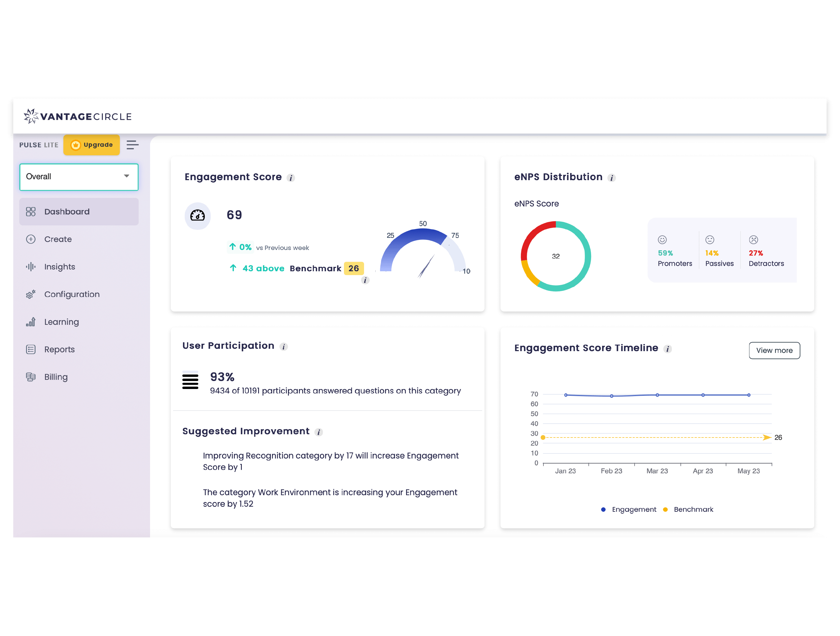Click the Improving Recognition category suggestion text
Screen dimensions: 840x636
(331, 461)
